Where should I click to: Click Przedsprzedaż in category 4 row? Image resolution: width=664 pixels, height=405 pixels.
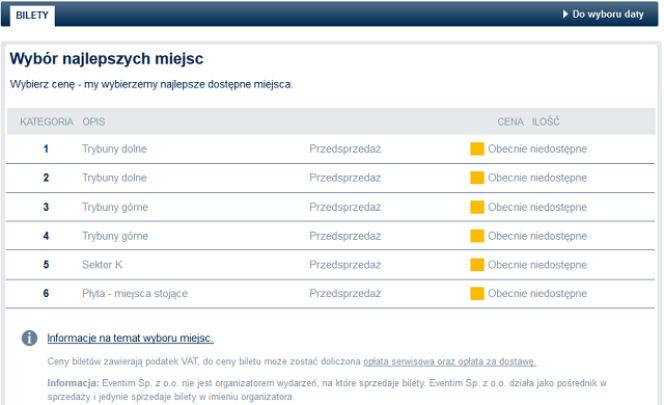pos(345,236)
